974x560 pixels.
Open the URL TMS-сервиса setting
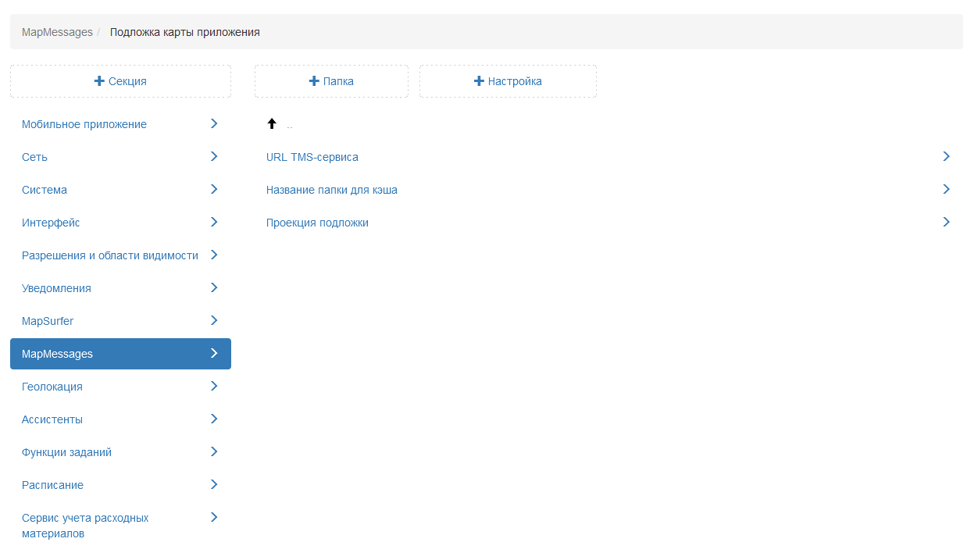[608, 157]
